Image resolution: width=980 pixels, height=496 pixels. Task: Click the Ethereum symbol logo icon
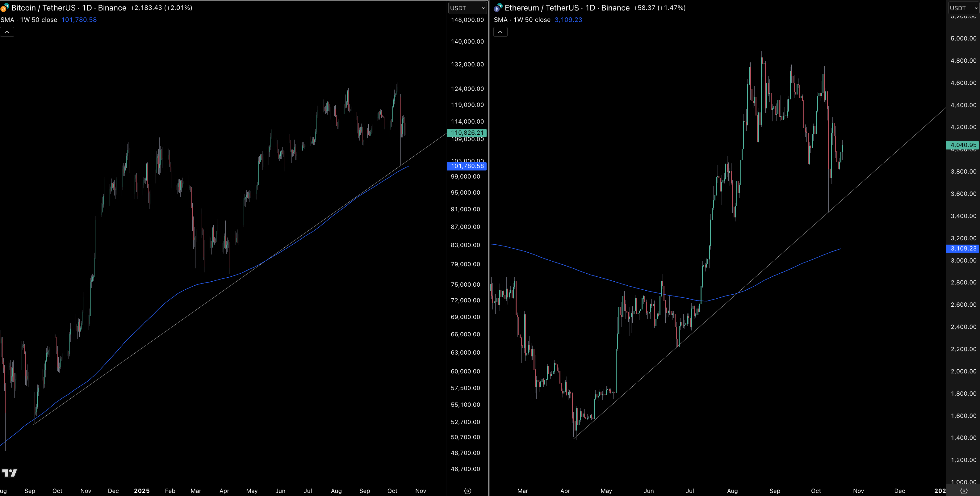[498, 8]
